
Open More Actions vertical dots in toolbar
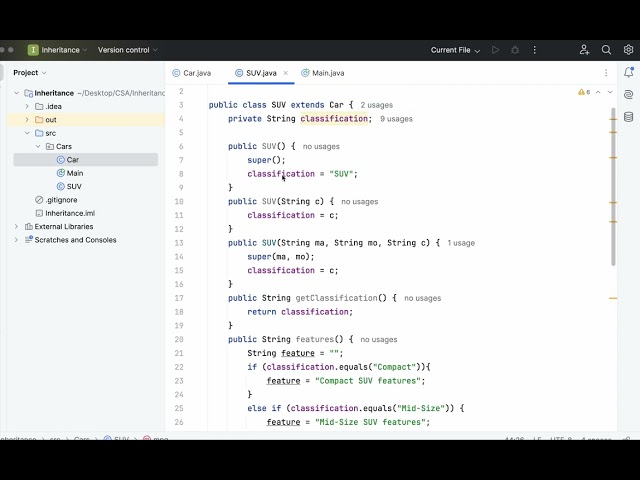tap(534, 50)
